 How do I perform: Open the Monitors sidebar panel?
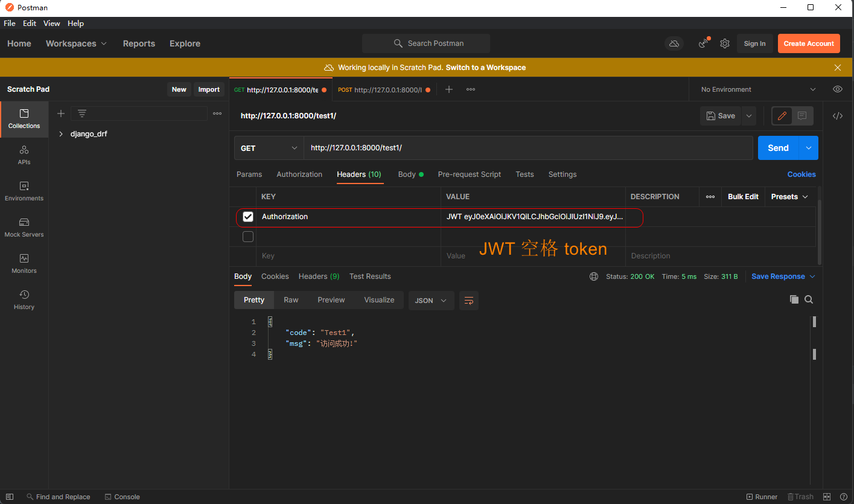click(x=24, y=264)
